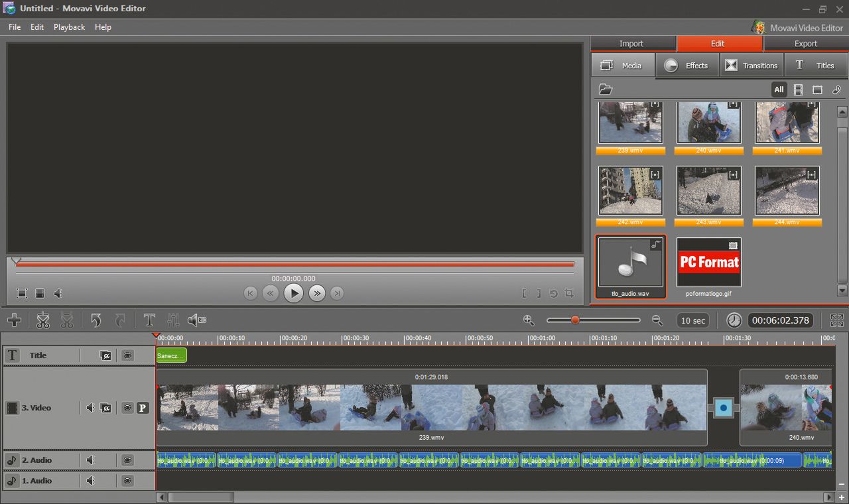Fit timeline to window with arrows icon
Viewport: 849px width, 504px height.
pos(837,320)
